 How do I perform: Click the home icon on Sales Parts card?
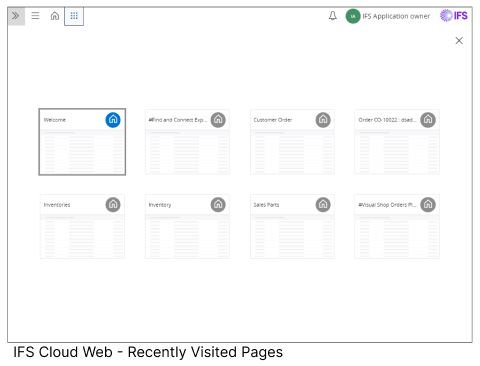(x=323, y=204)
